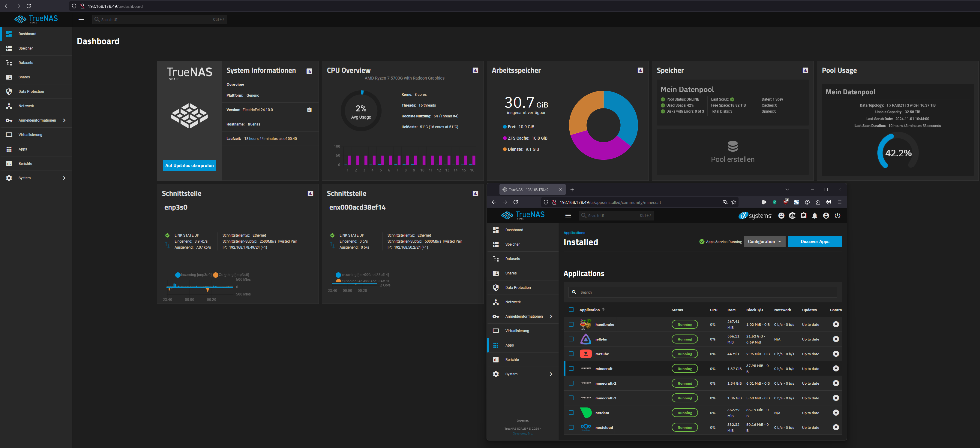
Task: Tick the nextcloud row checkbox
Action: [571, 427]
